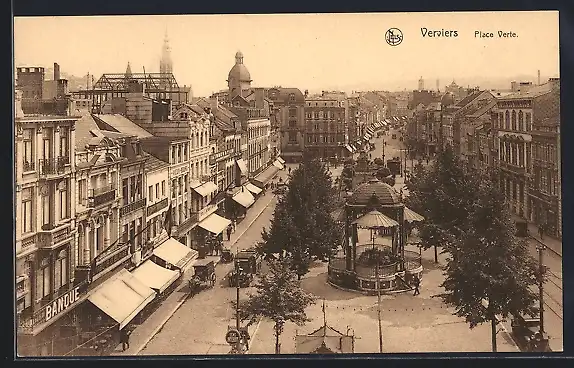
Task: Click the parked car at bottom right
Action: coord(529,332)
